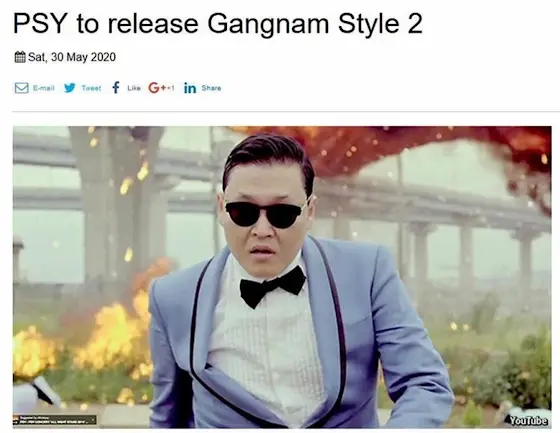Click the YouTube watermark on the video image

coord(528,420)
